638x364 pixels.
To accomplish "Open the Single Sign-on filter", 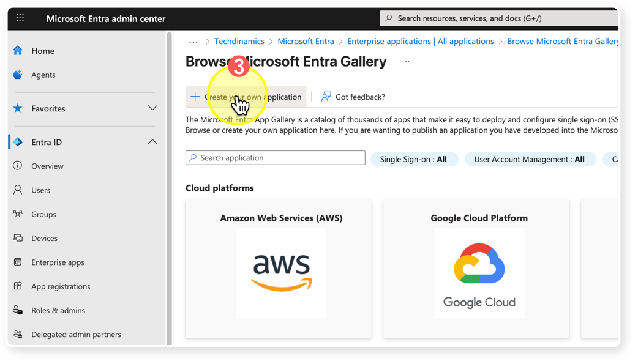I will (x=415, y=159).
